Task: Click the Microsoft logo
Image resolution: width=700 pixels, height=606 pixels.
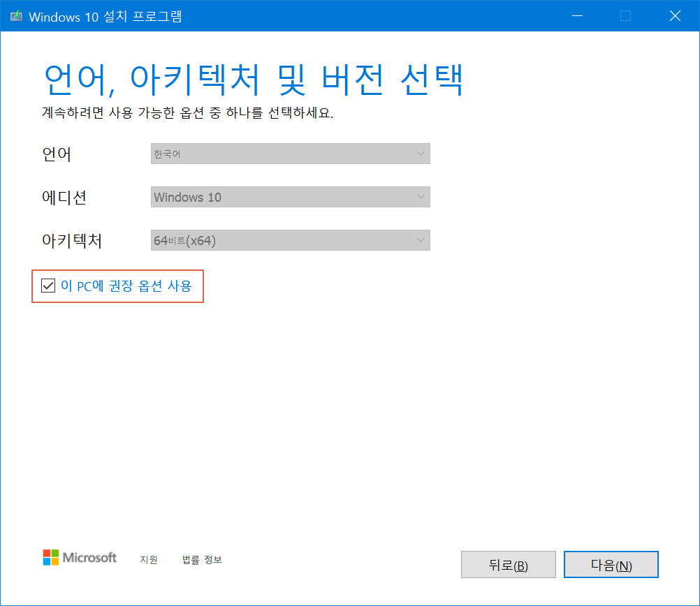Action: [x=80, y=557]
